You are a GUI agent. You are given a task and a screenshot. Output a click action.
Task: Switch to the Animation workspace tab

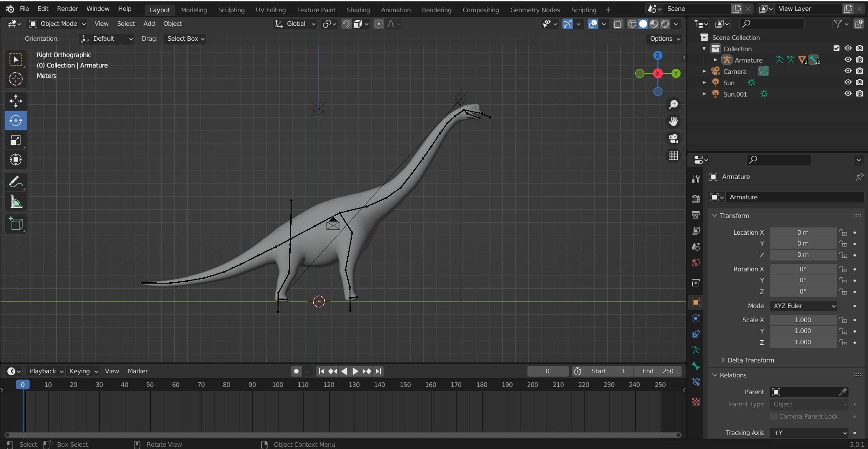(396, 10)
